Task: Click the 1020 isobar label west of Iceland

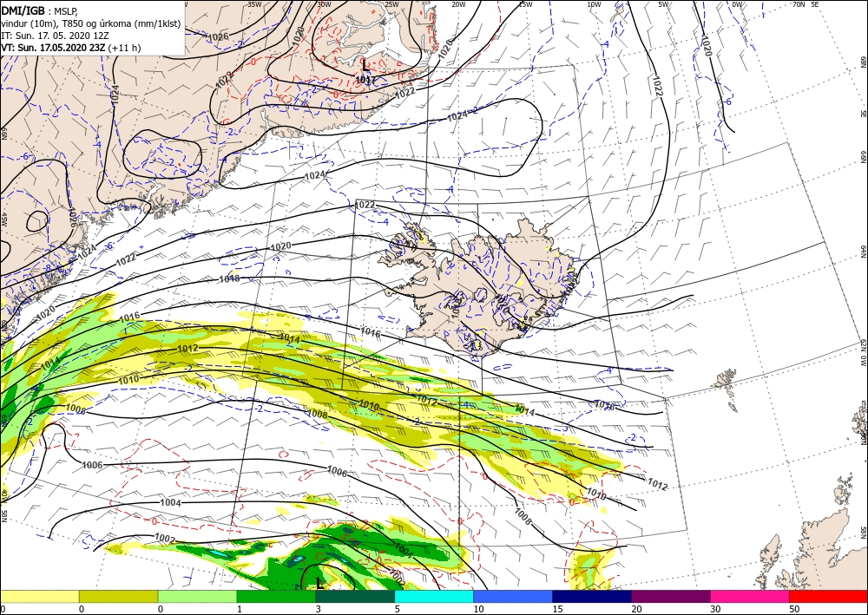Action: click(x=280, y=245)
